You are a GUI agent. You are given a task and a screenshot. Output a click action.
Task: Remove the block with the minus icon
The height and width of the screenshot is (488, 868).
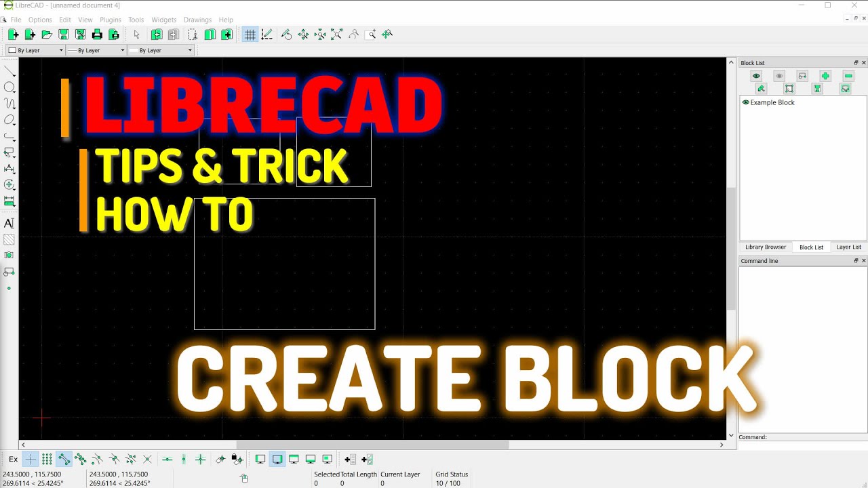(848, 76)
